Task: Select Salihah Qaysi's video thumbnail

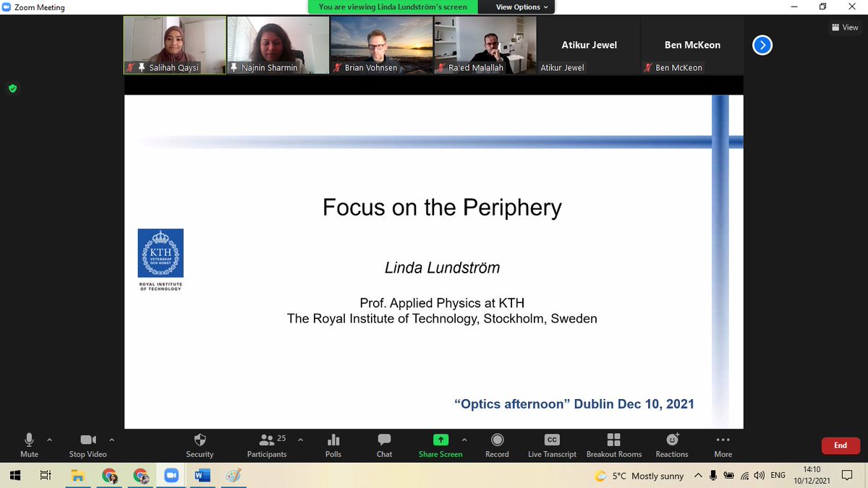Action: (x=174, y=45)
